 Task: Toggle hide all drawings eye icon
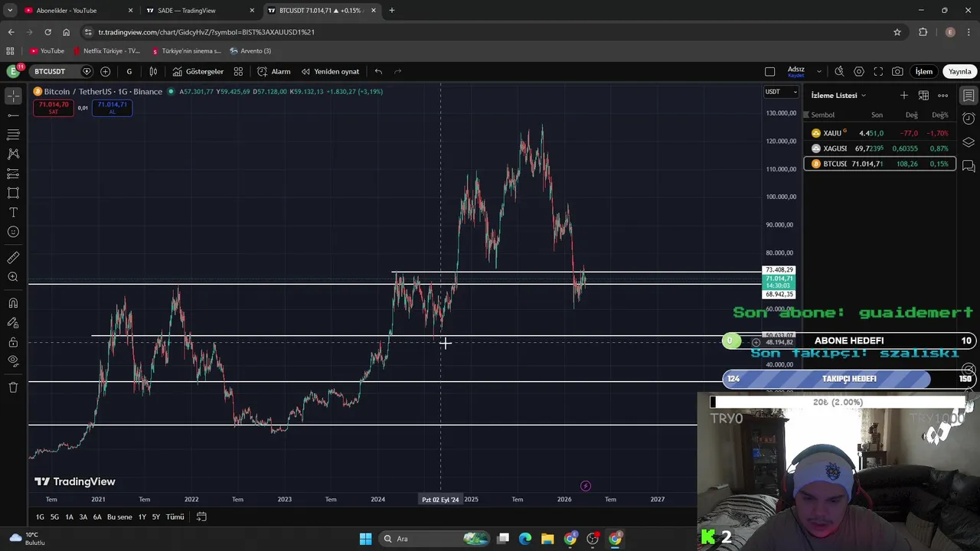point(13,361)
